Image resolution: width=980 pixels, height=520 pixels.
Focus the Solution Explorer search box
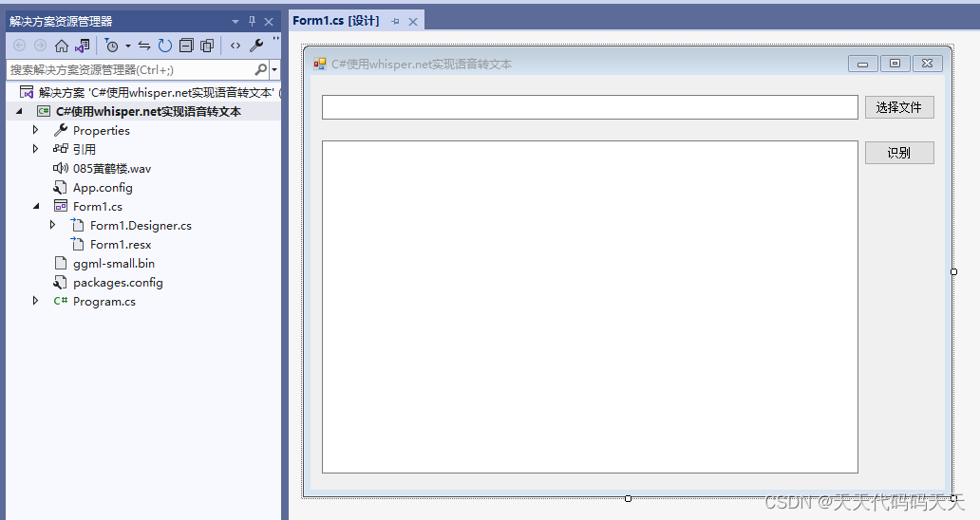click(131, 70)
